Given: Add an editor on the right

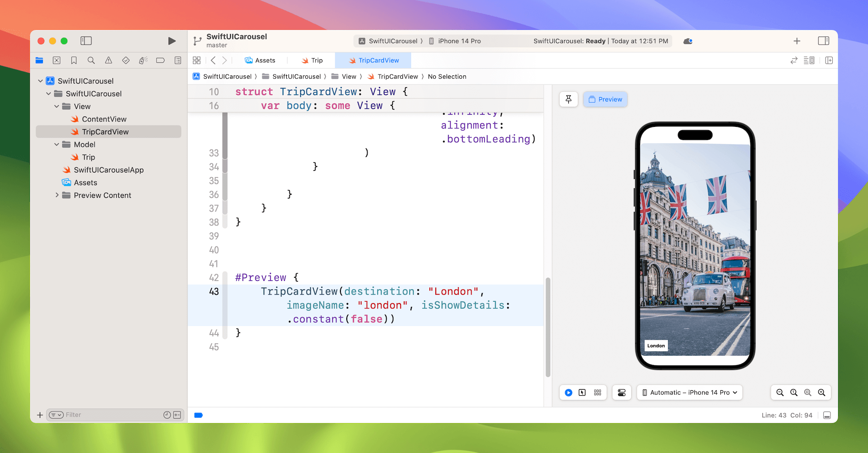Looking at the screenshot, I should pyautogui.click(x=829, y=61).
